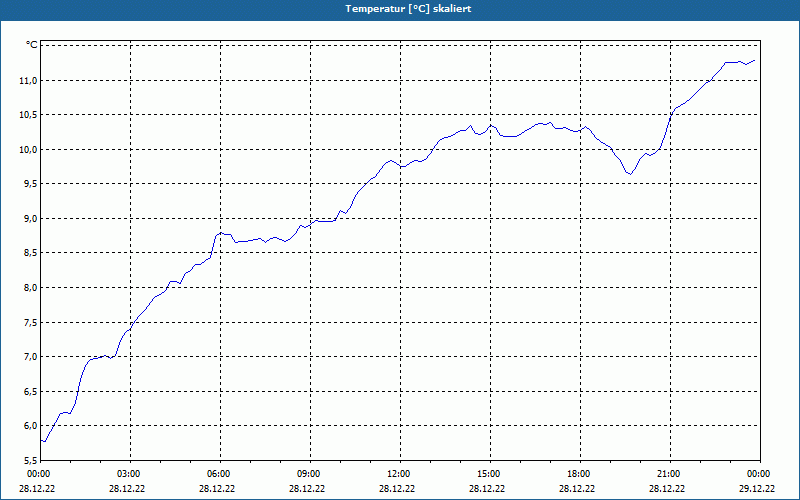Image resolution: width=800 pixels, height=500 pixels.
Task: Click the 9,0 y-axis label
Action: click(x=31, y=218)
